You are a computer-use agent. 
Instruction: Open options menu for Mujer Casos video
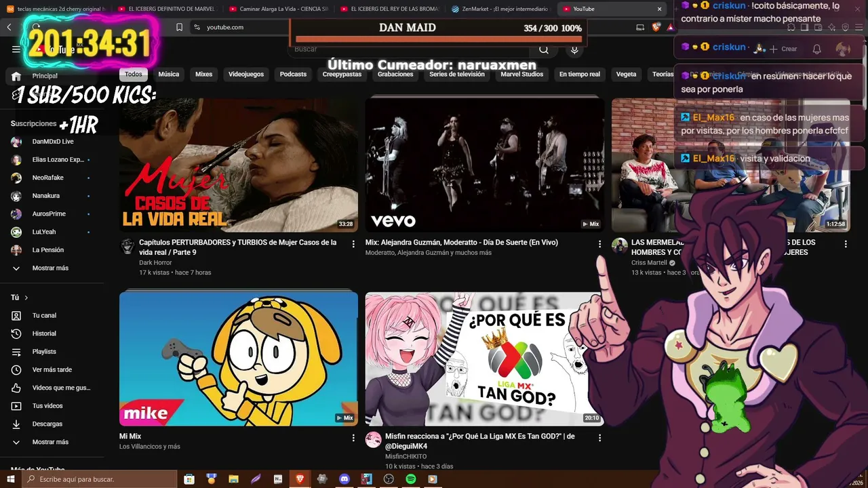[x=353, y=244]
